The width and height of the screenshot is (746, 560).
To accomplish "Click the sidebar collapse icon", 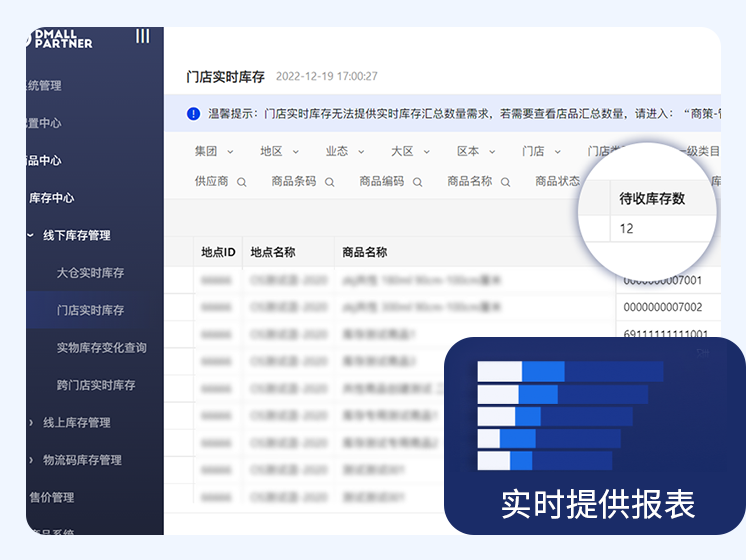I will [x=143, y=37].
